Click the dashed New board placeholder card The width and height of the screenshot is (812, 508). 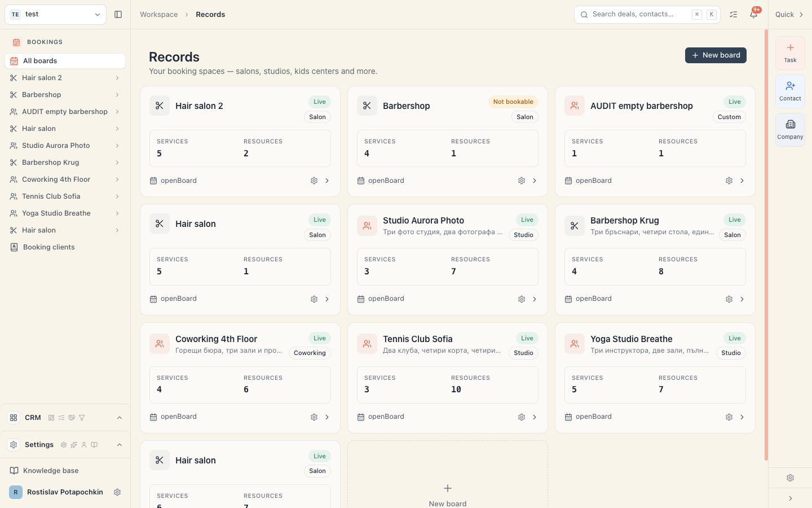(448, 475)
